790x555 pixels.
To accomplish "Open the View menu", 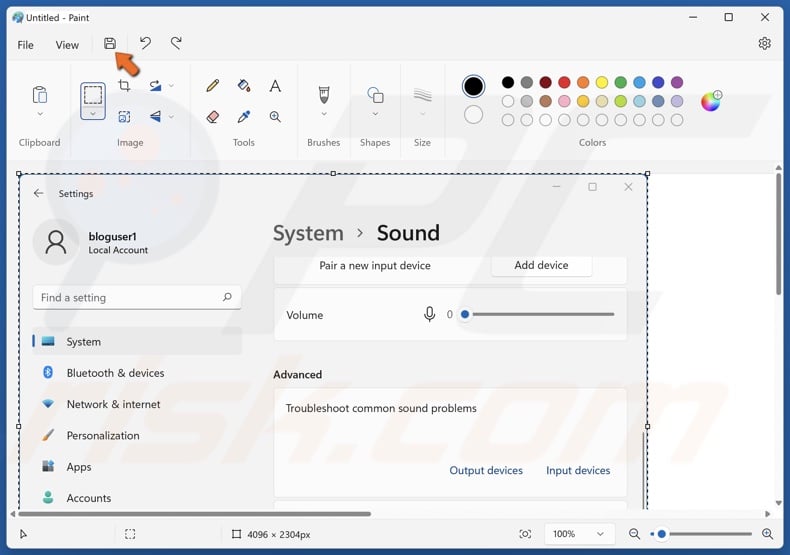I will pyautogui.click(x=67, y=45).
